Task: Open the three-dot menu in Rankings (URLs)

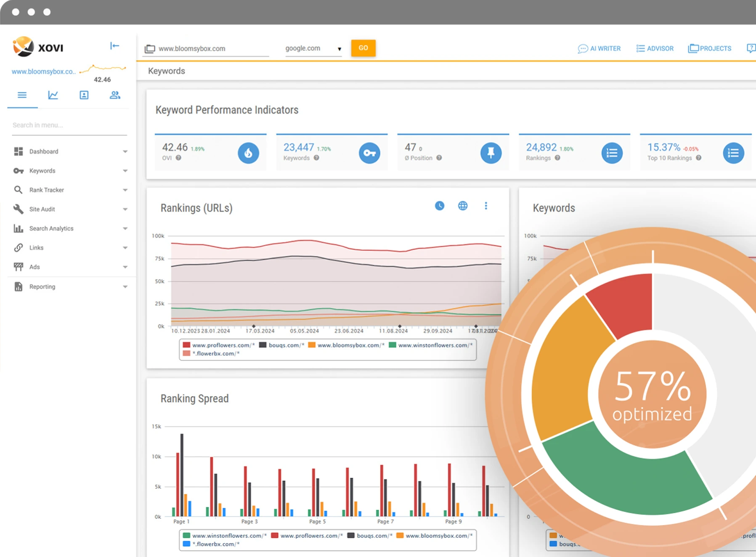Action: coord(486,206)
